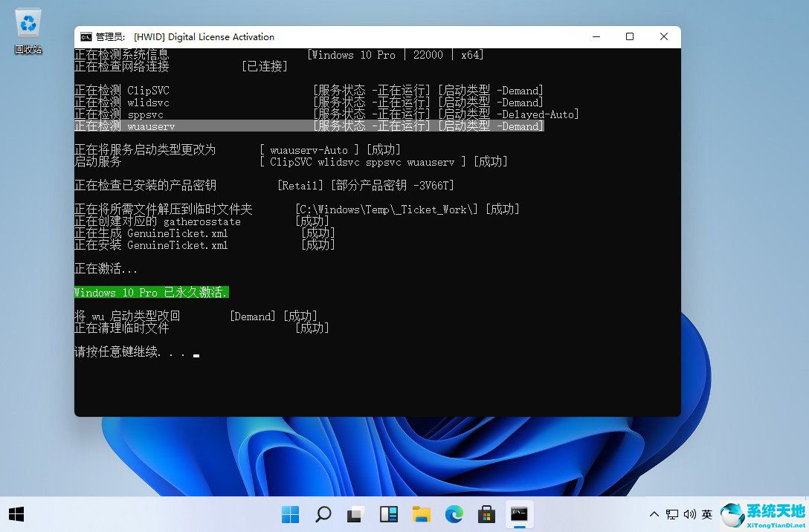Click the highlighted wuauserv status line
The height and width of the screenshot is (532, 809).
click(309, 126)
